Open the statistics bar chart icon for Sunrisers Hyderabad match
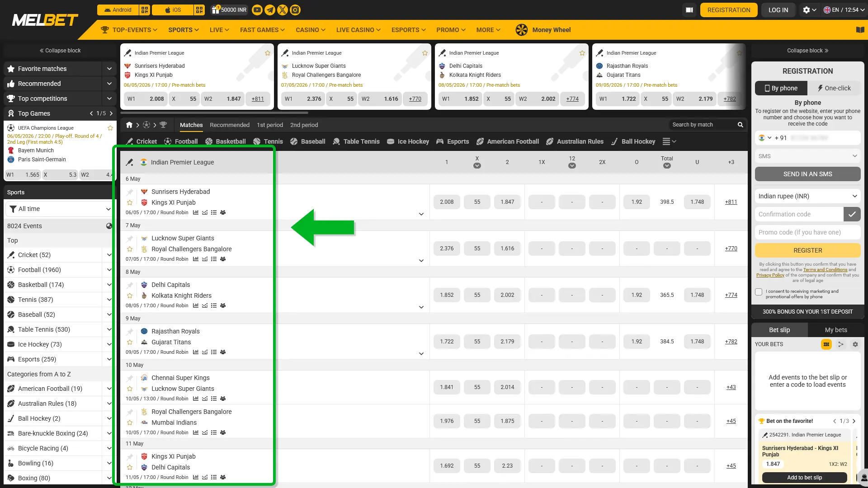This screenshot has width=868, height=488. (196, 212)
